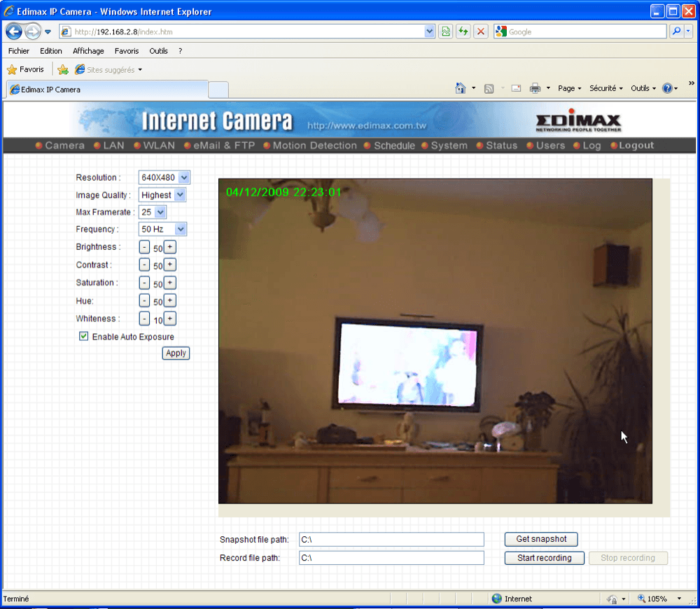The image size is (700, 609).
Task: Open the Edition menu
Action: pyautogui.click(x=51, y=51)
